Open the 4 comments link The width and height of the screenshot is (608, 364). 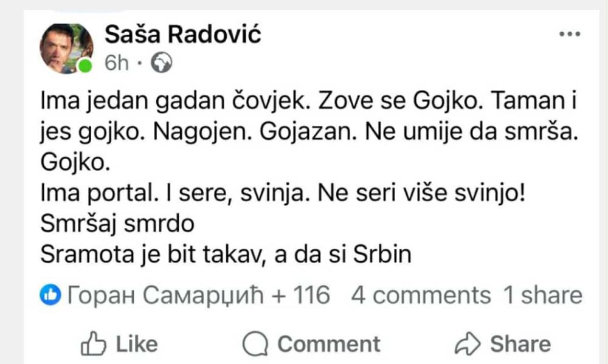coord(420,295)
